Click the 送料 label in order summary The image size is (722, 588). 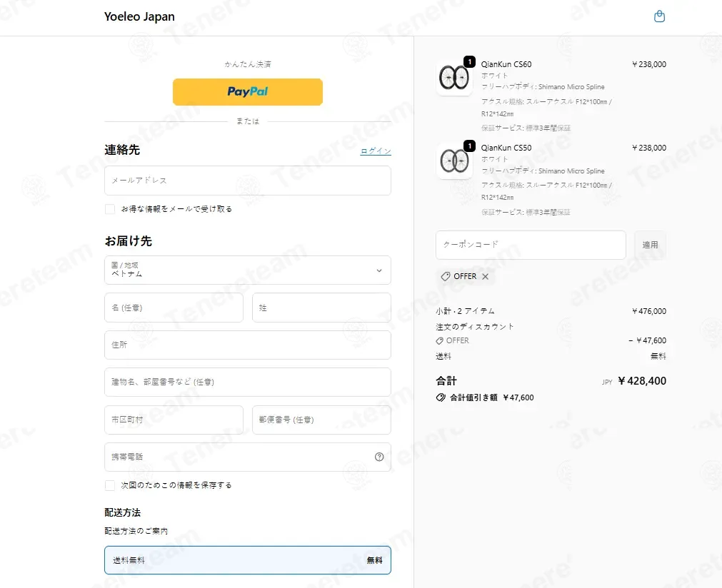pos(443,356)
